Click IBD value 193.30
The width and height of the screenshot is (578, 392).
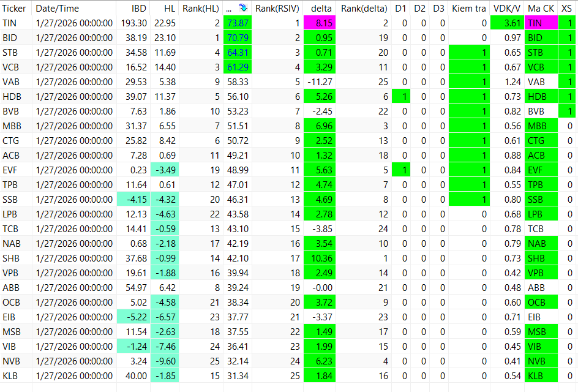[134, 23]
